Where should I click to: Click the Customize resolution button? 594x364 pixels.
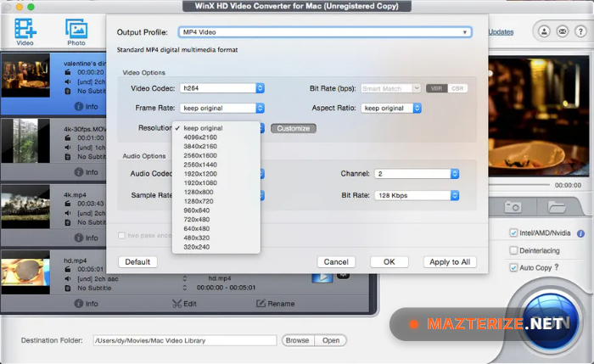pyautogui.click(x=294, y=128)
